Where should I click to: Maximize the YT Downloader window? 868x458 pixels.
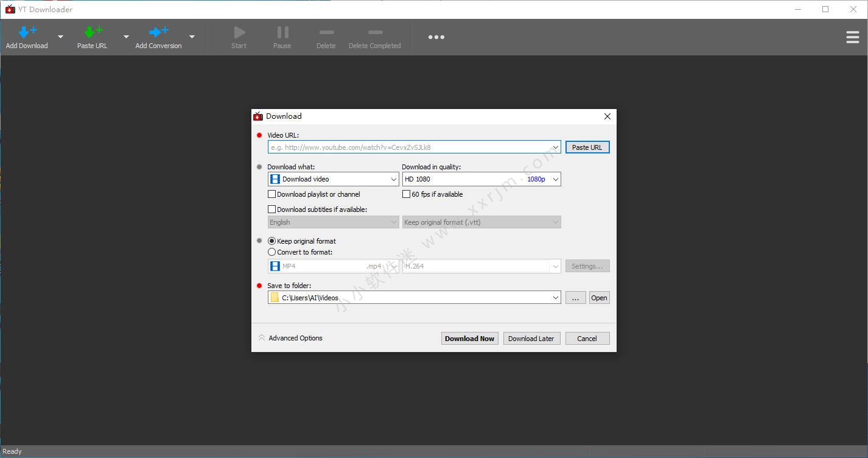(x=825, y=9)
